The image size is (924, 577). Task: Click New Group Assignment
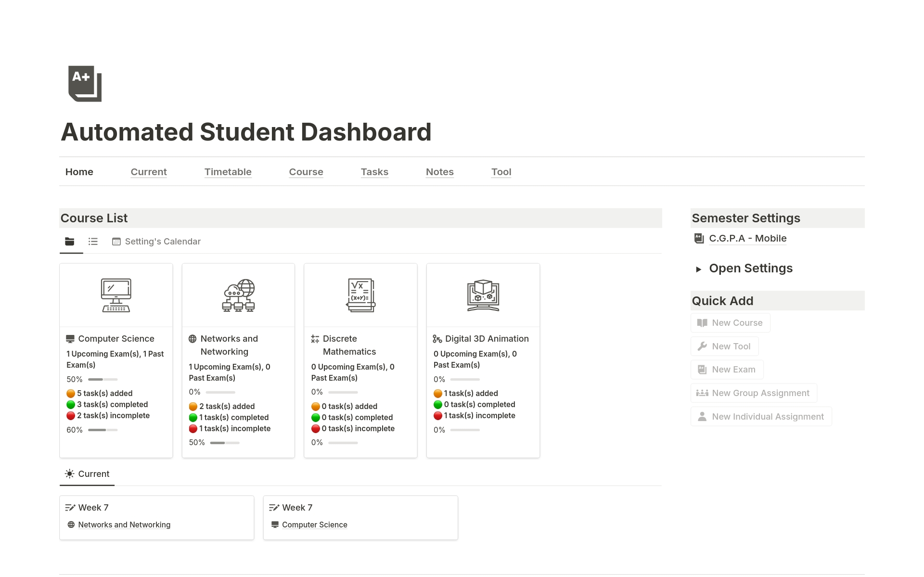pos(753,393)
